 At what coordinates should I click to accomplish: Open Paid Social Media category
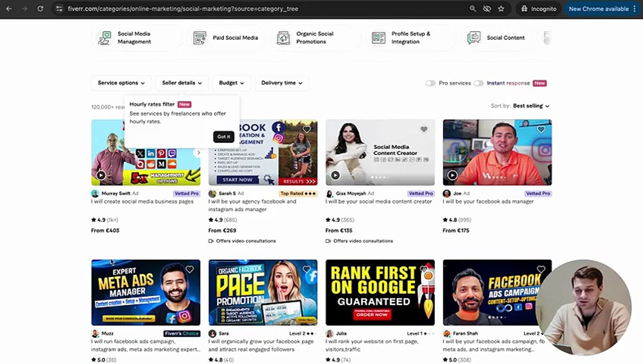click(226, 38)
